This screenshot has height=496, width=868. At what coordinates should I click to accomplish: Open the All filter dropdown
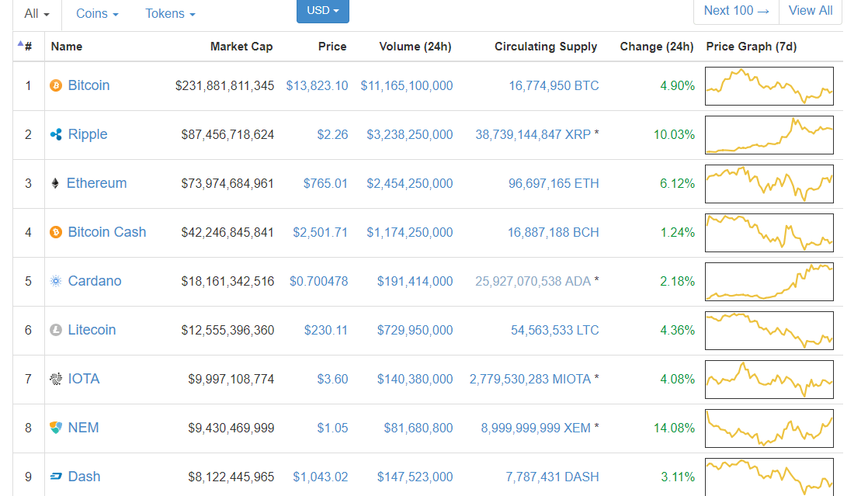(x=36, y=14)
